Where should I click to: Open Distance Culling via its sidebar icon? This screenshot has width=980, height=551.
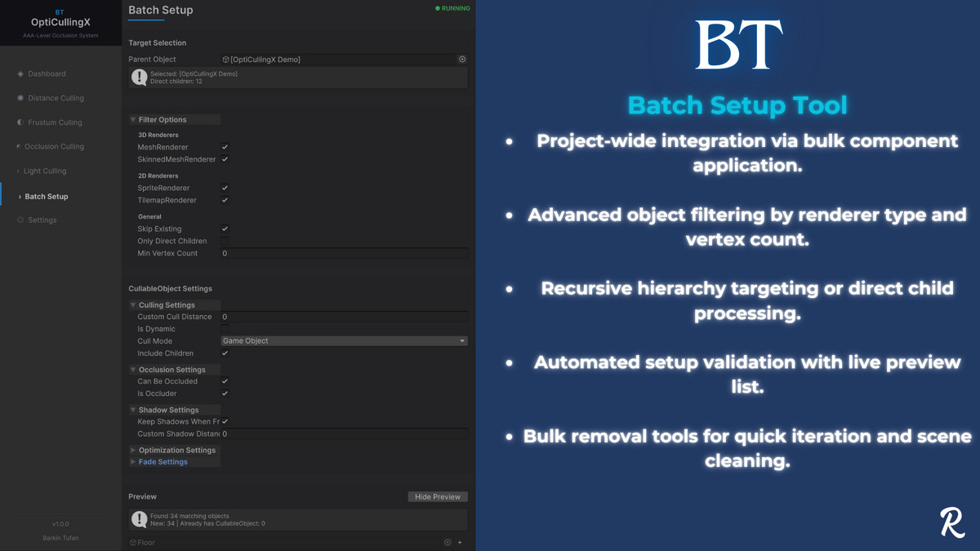coord(19,98)
